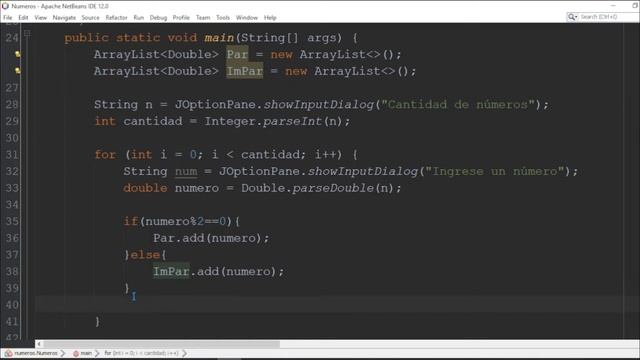Click the "Ingrese un número" string
This screenshot has height=360, width=640.
pyautogui.click(x=495, y=171)
